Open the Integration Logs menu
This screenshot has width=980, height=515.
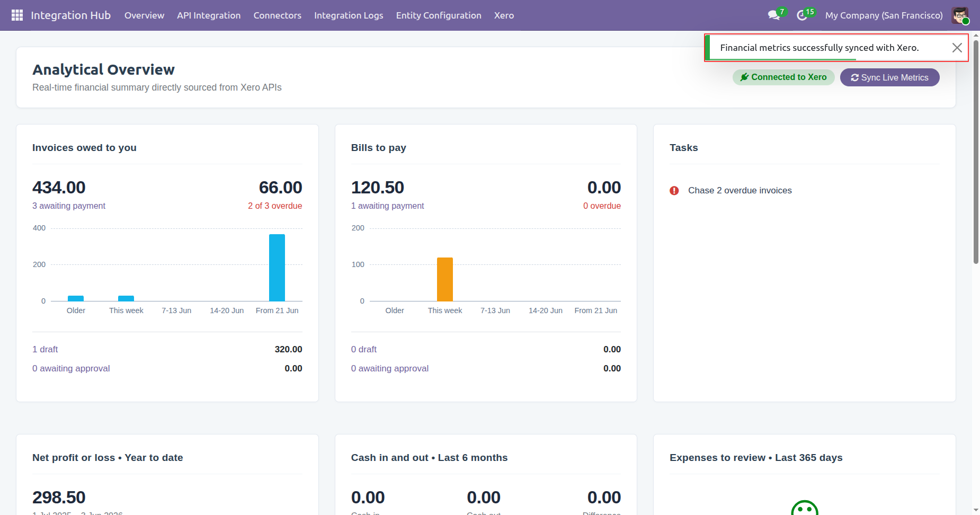coord(349,15)
